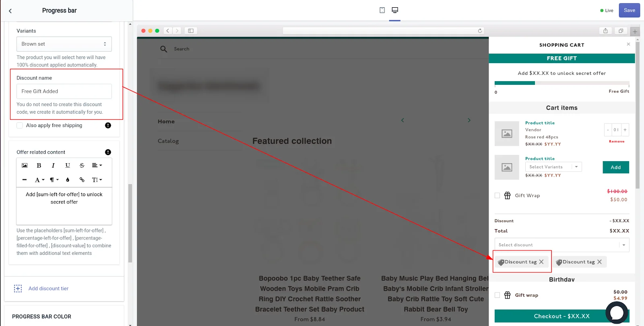Screen dimensions: 644x326
Task: Click the Bold formatting icon
Action: (x=39, y=165)
